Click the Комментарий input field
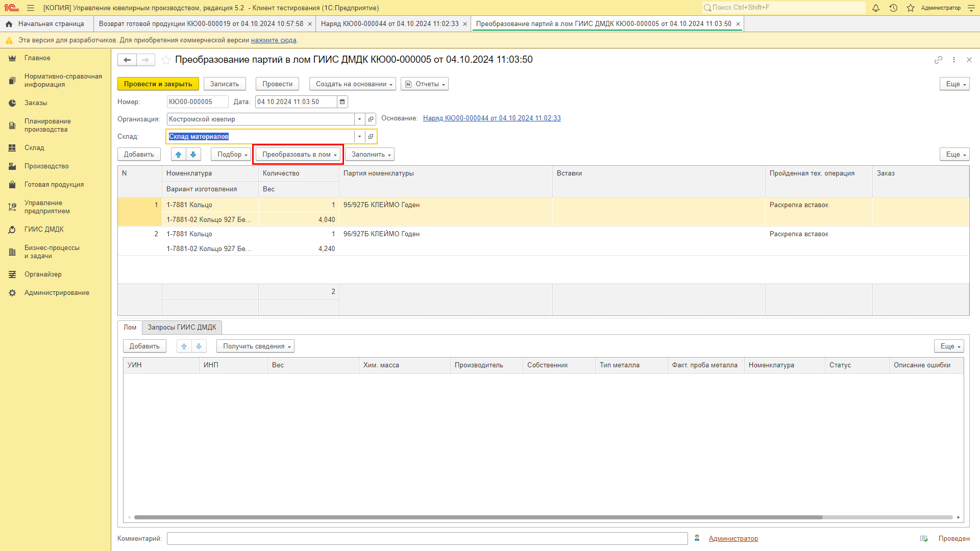Viewport: 980px width, 551px height. [x=427, y=539]
